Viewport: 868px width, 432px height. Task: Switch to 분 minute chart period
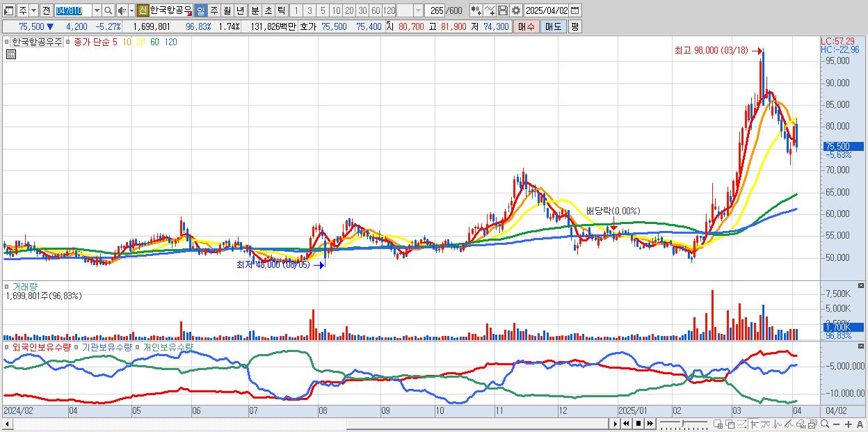255,10
